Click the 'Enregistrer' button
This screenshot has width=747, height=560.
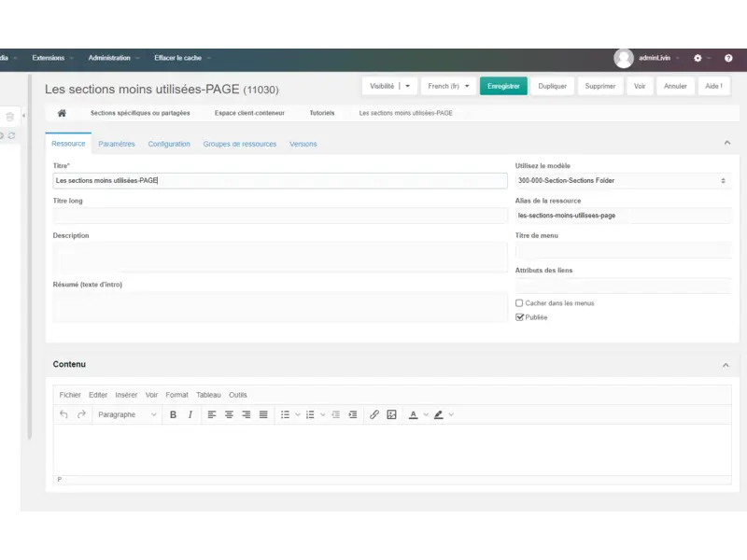pyautogui.click(x=503, y=86)
